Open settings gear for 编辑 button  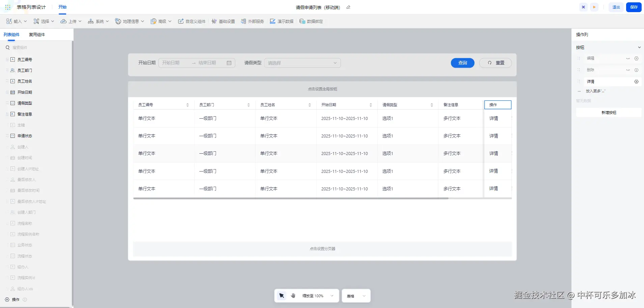(636, 58)
